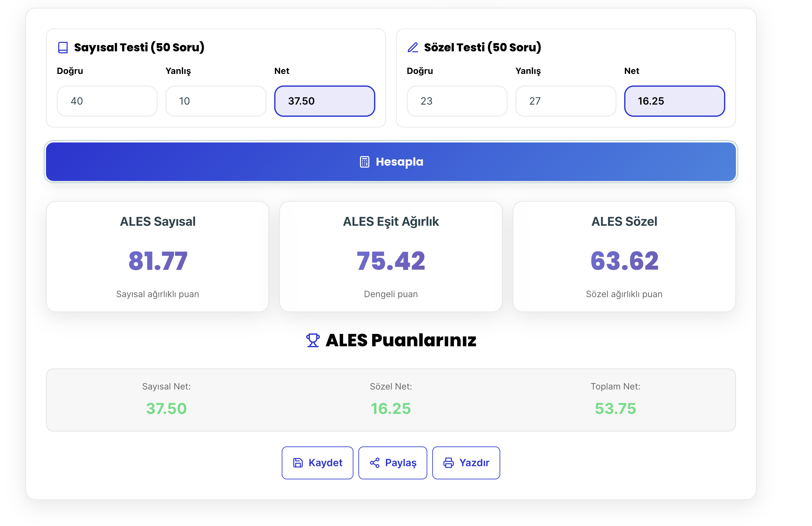Click the calculator icon on the Hesapla button
The height and width of the screenshot is (526, 812).
click(x=364, y=162)
